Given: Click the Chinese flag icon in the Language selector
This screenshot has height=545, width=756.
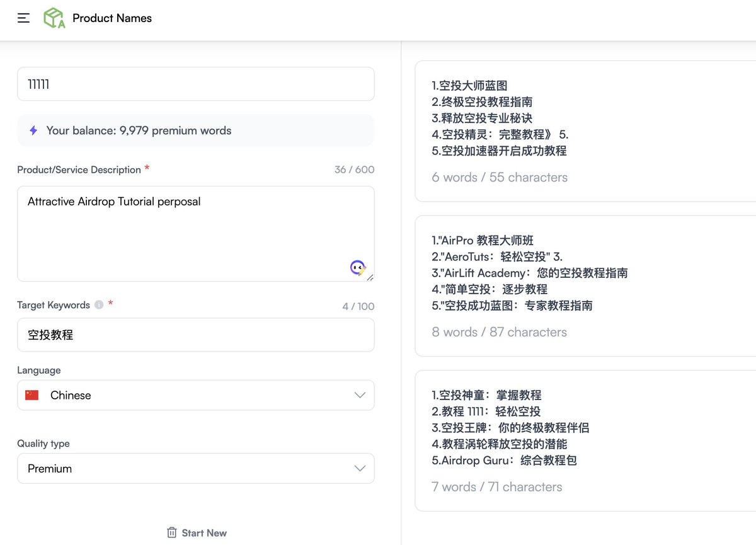Looking at the screenshot, I should click(31, 395).
